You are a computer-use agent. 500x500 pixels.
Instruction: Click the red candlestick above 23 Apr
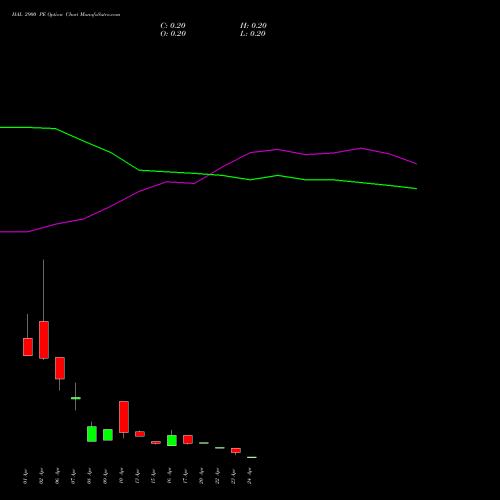pos(236,450)
